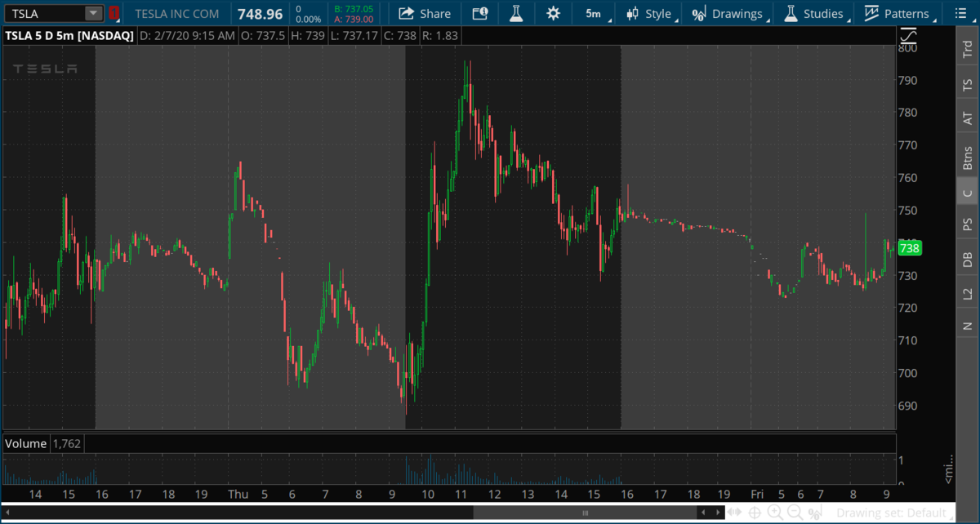Click the 690 price level on the axis

point(907,406)
